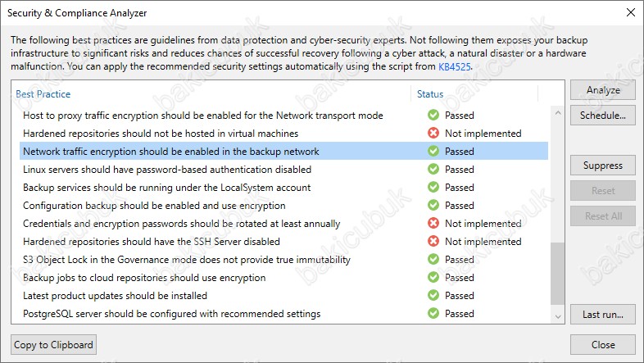Screen dimensions: 644x363
Task: Click red error icon for virtual machines hosting rule
Action: 433,133
